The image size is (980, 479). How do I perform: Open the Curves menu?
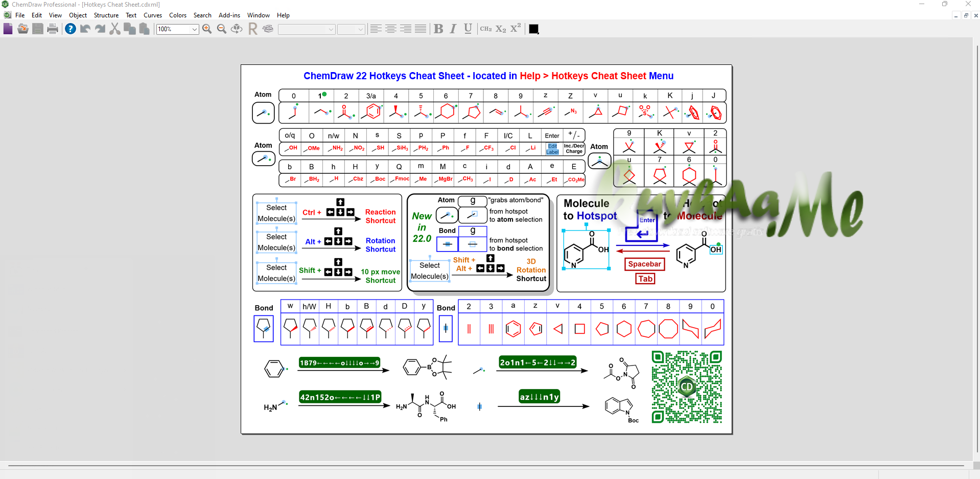(x=153, y=15)
